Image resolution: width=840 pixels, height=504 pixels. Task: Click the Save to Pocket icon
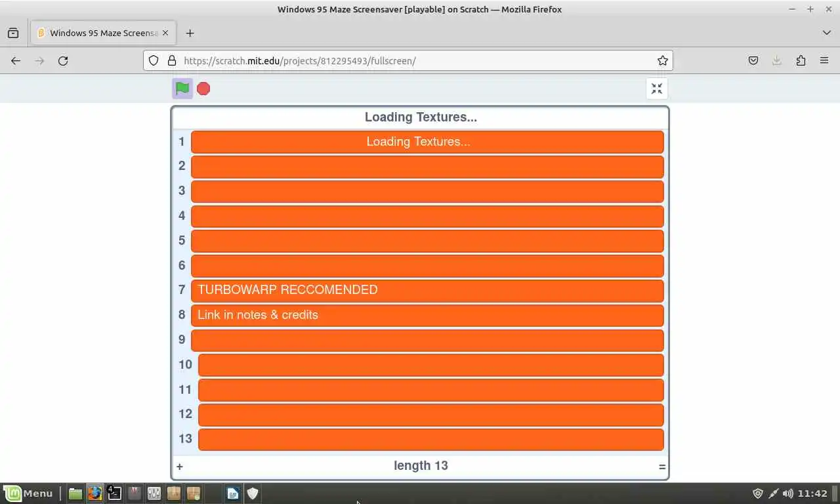(x=753, y=60)
